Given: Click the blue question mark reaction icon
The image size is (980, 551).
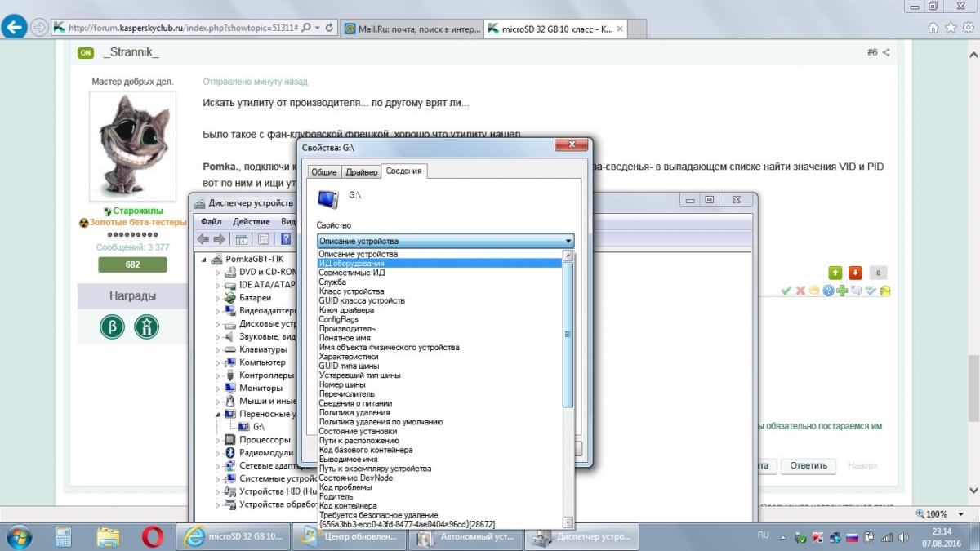Looking at the screenshot, I should point(828,291).
